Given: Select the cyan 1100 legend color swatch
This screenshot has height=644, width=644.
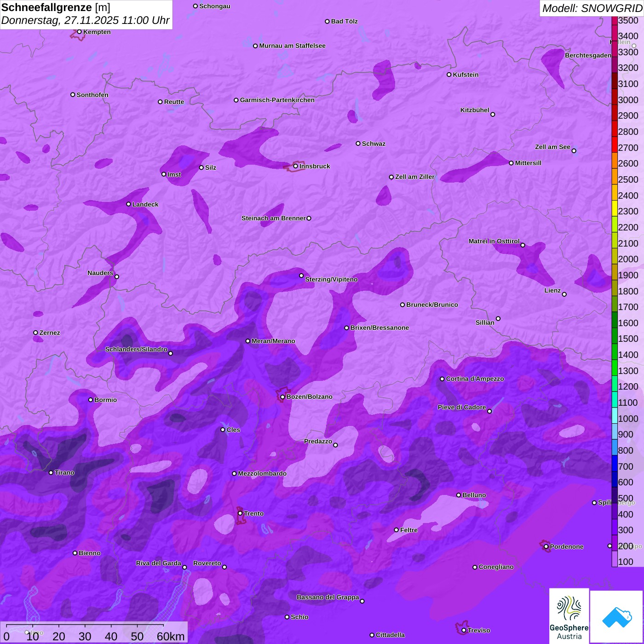Looking at the screenshot, I should [615, 400].
